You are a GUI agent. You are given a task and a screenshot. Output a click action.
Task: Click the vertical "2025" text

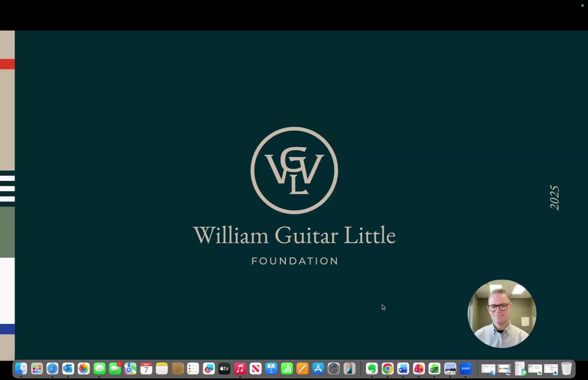tap(555, 198)
